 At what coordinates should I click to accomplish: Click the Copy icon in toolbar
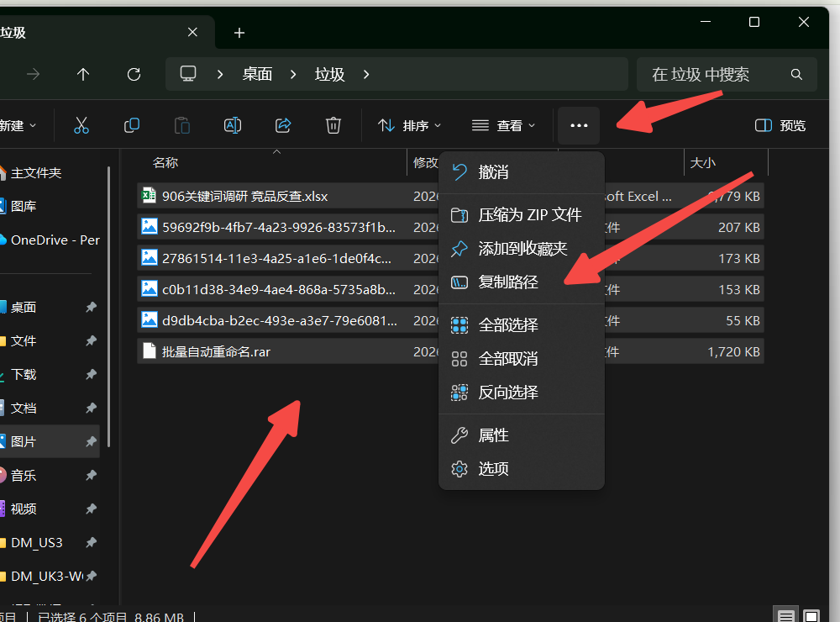(x=132, y=125)
